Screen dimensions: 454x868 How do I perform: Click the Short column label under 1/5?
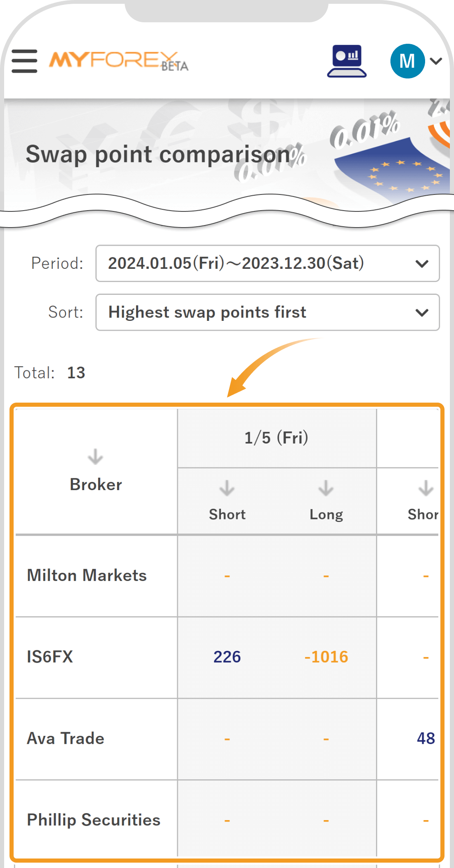pyautogui.click(x=227, y=515)
